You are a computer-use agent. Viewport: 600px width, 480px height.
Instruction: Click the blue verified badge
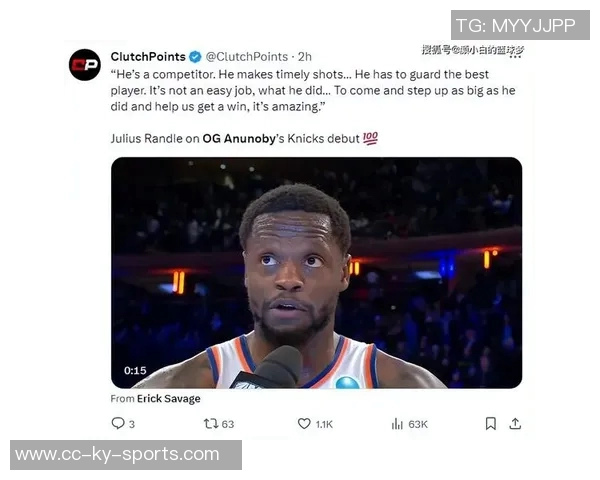point(196,57)
